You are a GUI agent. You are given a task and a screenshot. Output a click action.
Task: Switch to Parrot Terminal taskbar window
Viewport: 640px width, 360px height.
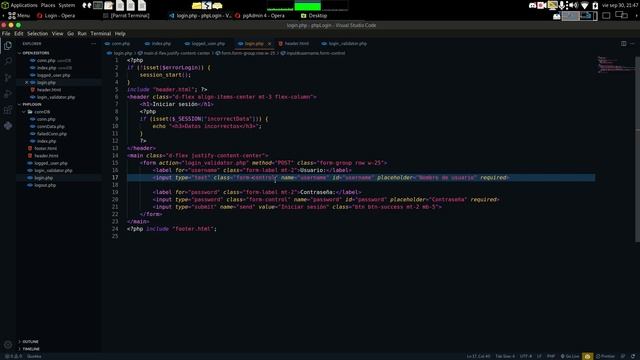point(127,16)
